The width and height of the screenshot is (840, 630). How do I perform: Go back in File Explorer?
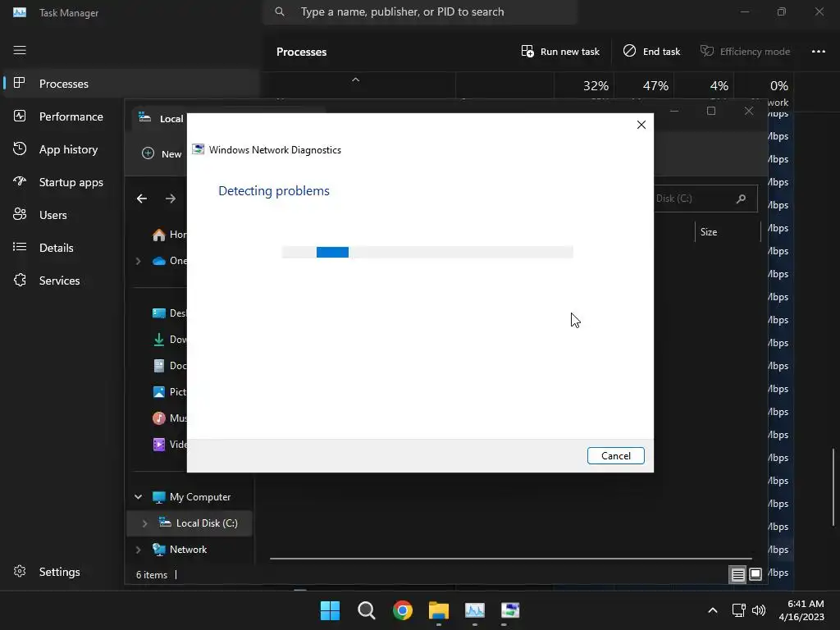142,199
